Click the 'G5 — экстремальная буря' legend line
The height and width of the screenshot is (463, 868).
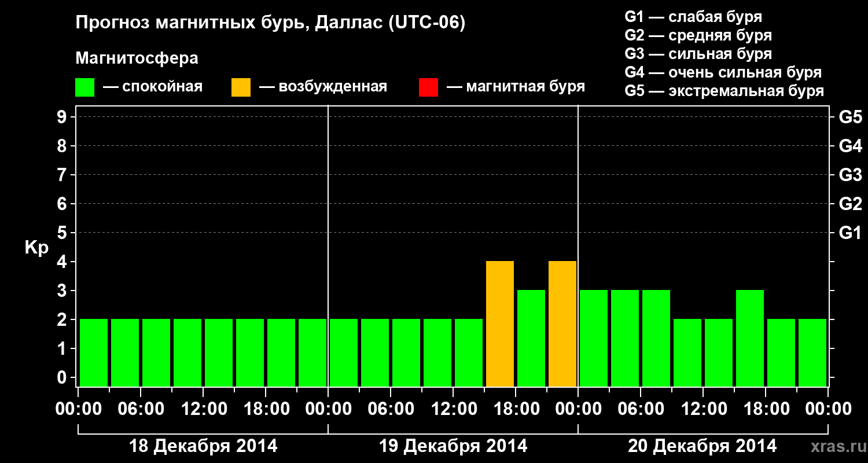pyautogui.click(x=724, y=91)
